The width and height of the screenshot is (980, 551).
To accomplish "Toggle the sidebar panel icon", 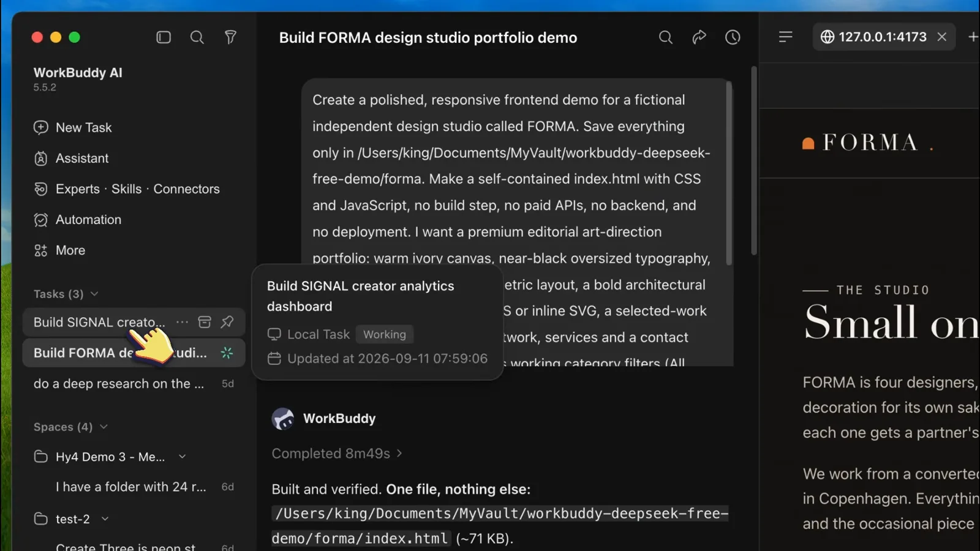I will pyautogui.click(x=164, y=37).
